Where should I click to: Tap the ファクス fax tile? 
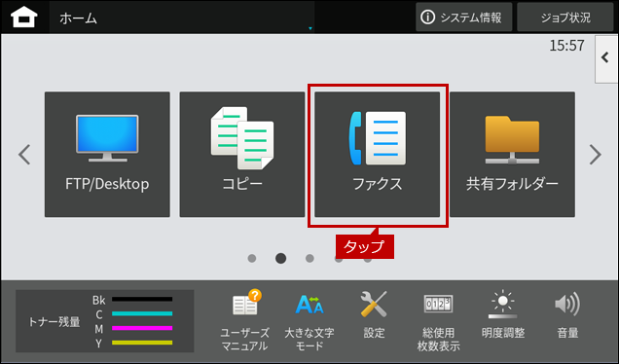377,155
